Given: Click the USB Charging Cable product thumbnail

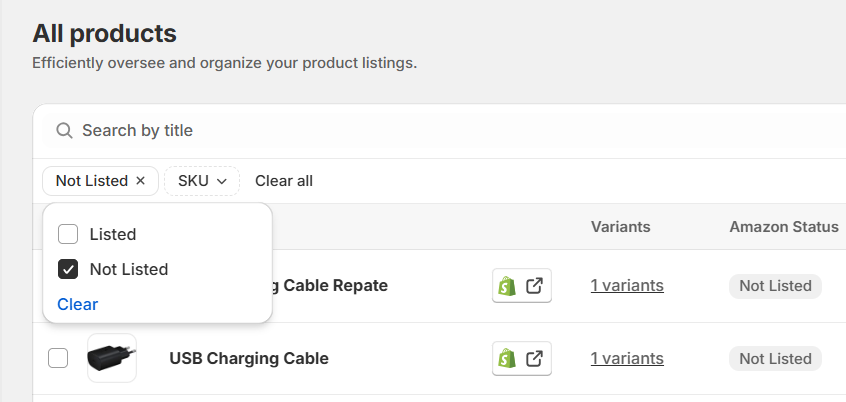Looking at the screenshot, I should (x=112, y=358).
